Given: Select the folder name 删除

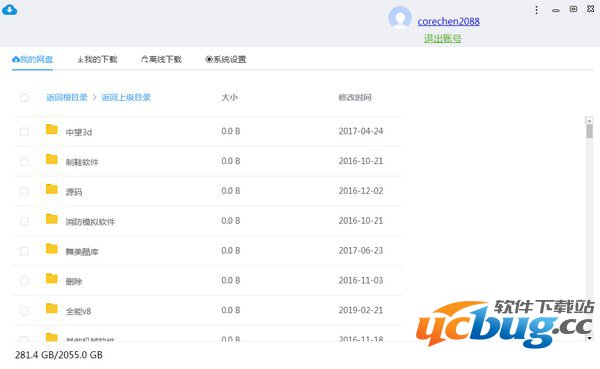Looking at the screenshot, I should [x=74, y=282].
